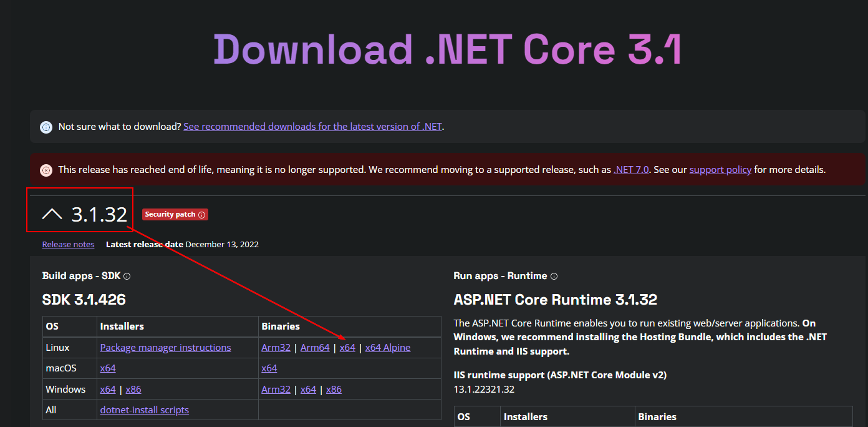
Task: Click the Download .NET Core 3.1 title
Action: click(447, 49)
